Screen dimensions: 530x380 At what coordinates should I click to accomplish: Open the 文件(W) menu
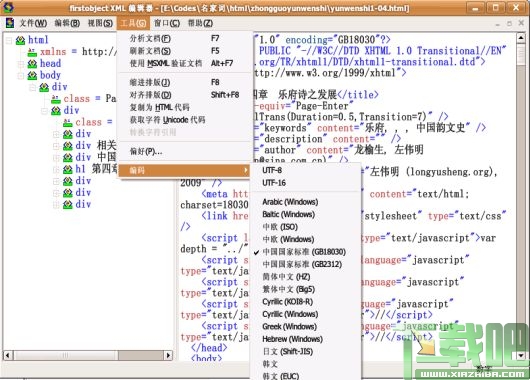tap(33, 23)
